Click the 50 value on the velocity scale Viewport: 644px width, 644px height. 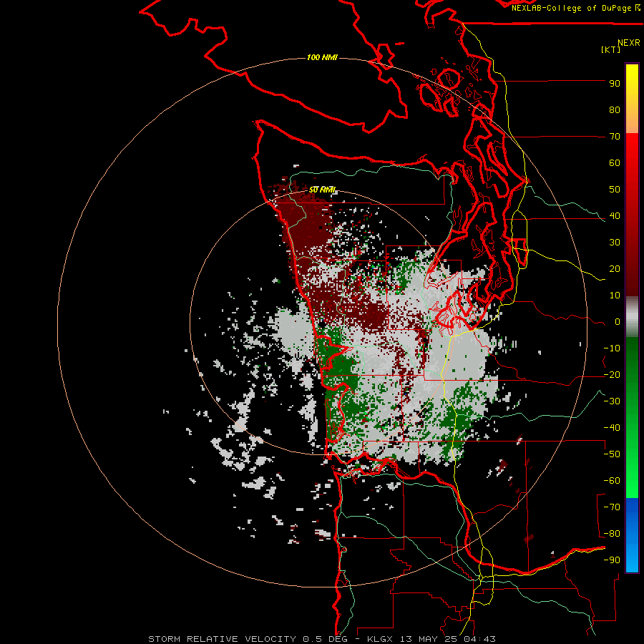pos(615,190)
